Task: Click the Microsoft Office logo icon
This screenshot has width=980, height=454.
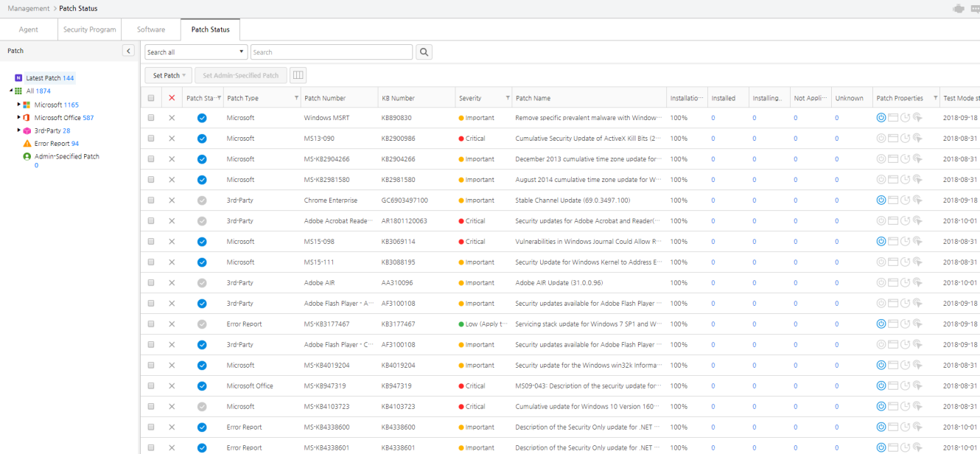Action: 27,117
